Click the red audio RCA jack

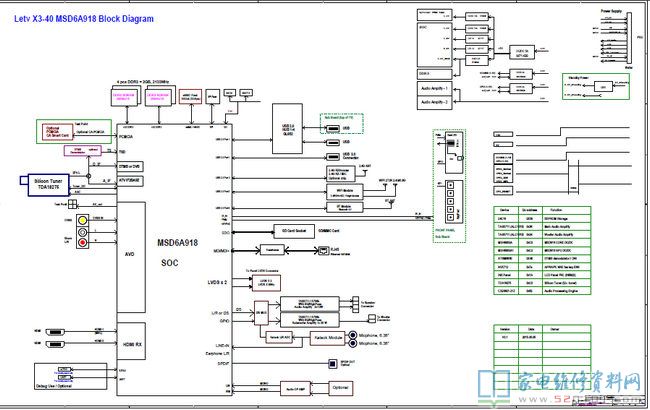(x=82, y=243)
